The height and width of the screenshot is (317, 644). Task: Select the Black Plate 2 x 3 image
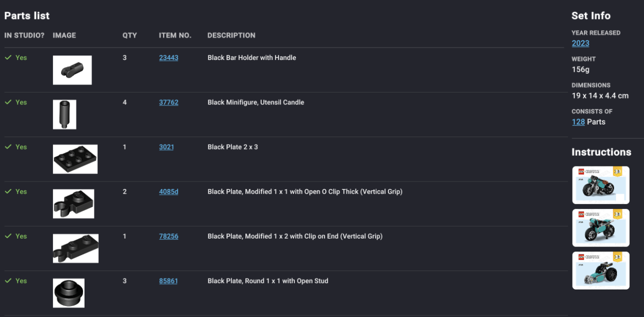point(75,159)
